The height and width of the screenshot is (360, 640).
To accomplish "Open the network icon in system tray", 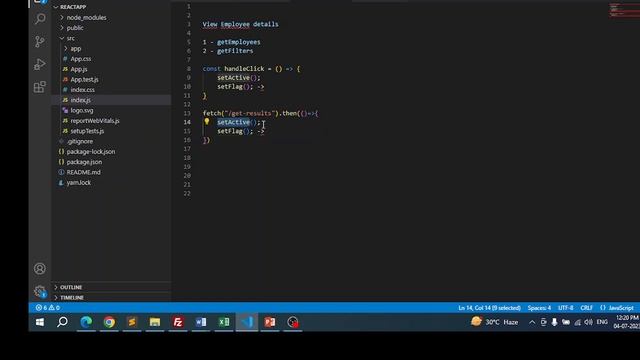I will click(x=577, y=322).
